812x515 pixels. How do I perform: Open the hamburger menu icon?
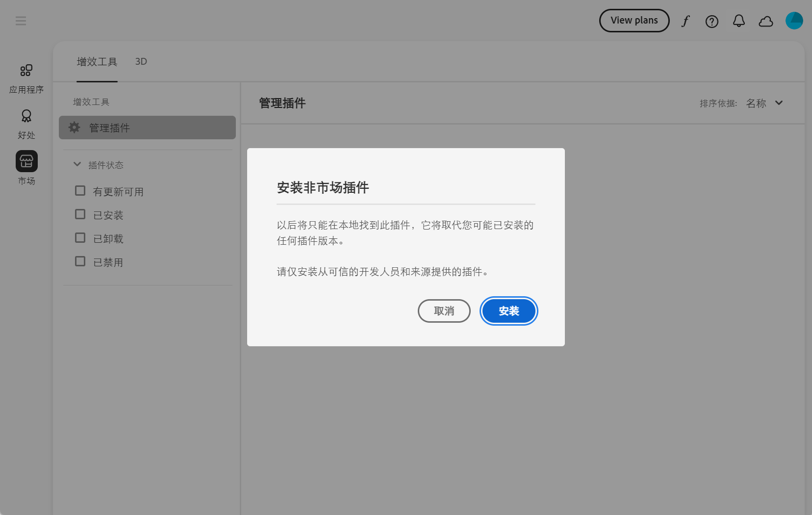[21, 21]
